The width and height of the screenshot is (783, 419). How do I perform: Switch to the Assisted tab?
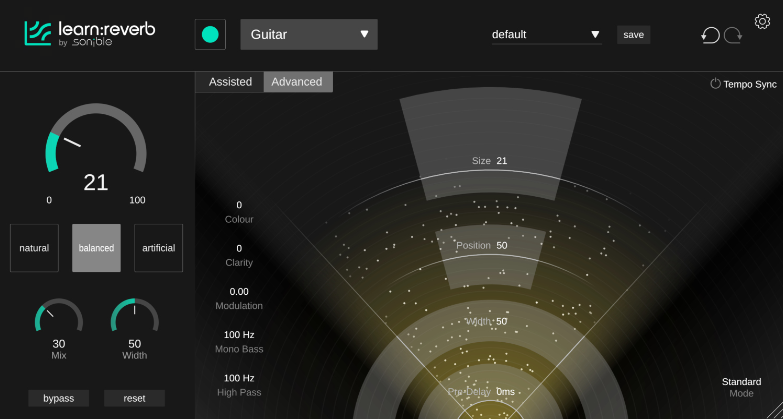click(230, 82)
